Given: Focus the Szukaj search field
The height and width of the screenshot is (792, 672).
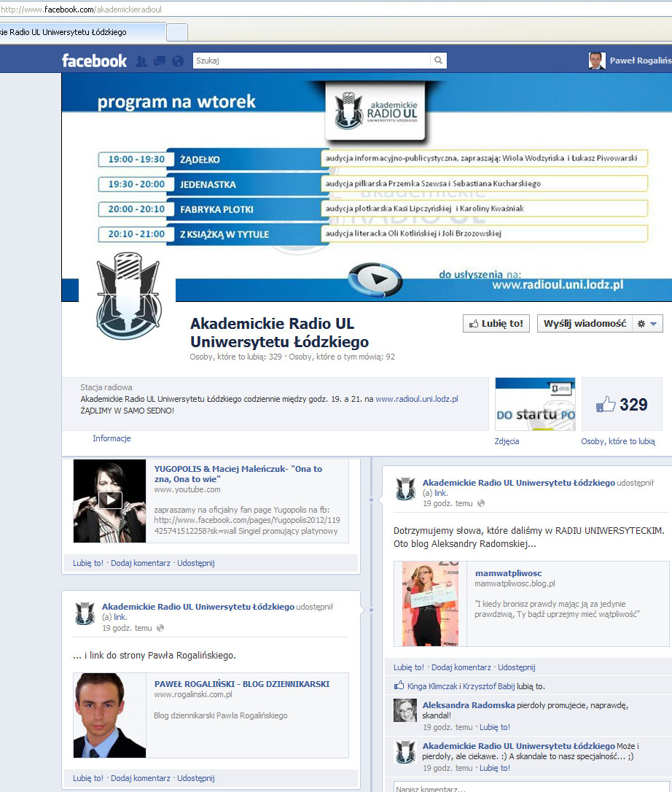Looking at the screenshot, I should 311,61.
